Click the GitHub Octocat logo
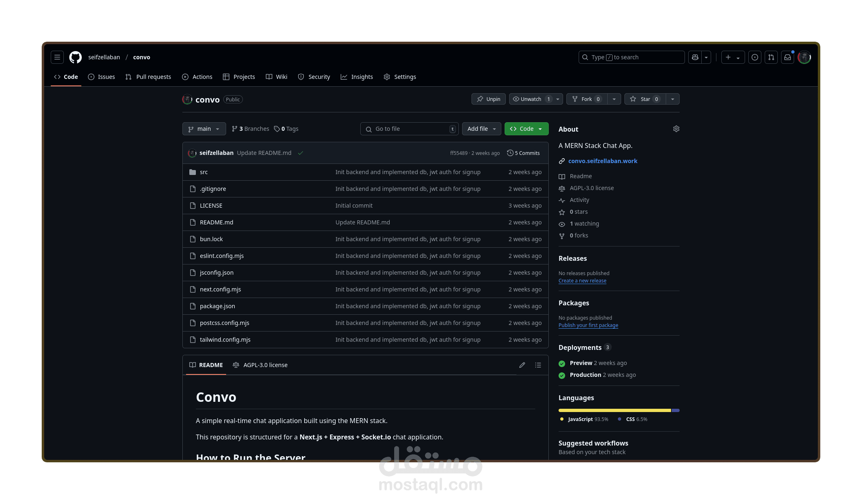 pyautogui.click(x=76, y=57)
